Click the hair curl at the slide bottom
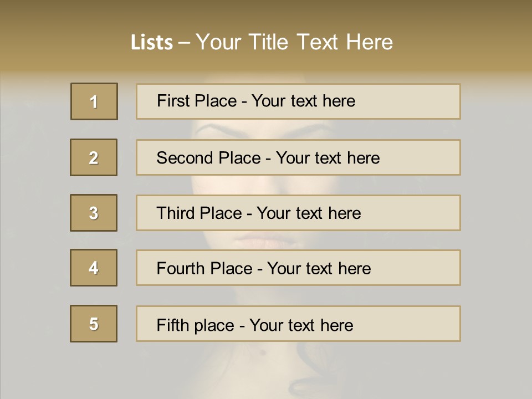Image resolution: width=532 pixels, height=399 pixels. (302, 382)
